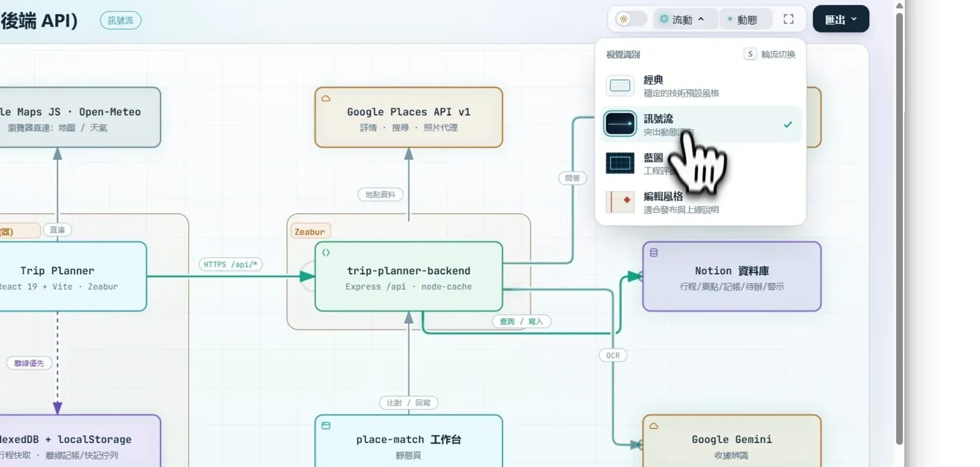The height and width of the screenshot is (467, 980).
Task: Click the database icon on Notion node
Action: [654, 252]
